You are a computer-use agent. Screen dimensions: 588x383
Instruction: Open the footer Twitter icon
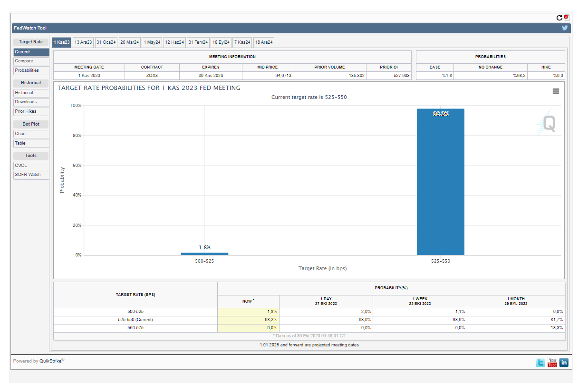tap(540, 363)
